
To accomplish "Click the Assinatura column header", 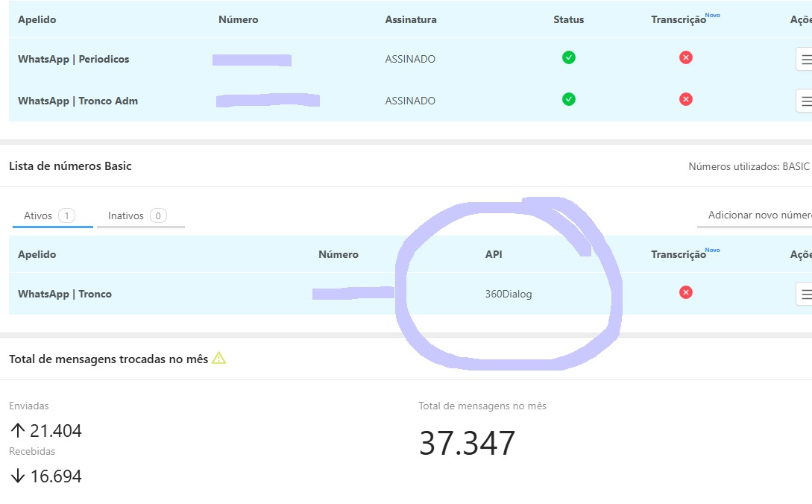I will coord(410,19).
